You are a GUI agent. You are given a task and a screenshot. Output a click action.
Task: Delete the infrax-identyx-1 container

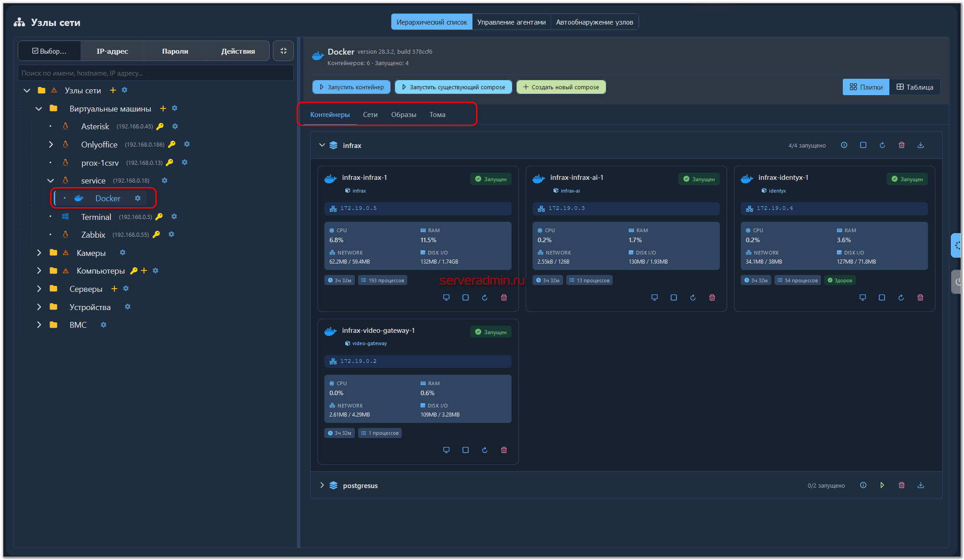click(920, 297)
